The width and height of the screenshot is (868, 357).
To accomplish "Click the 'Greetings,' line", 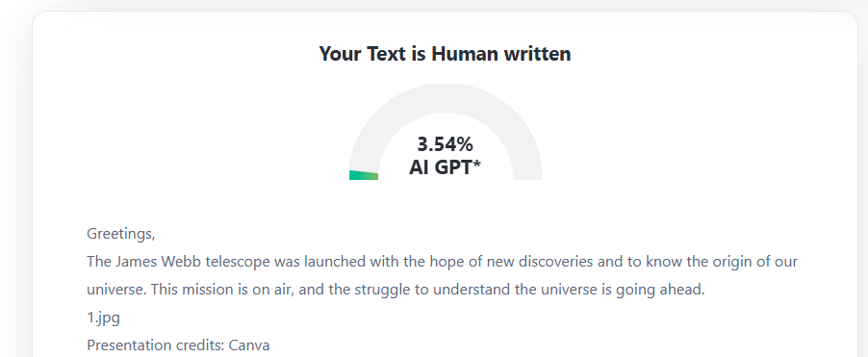I will coord(121,234).
